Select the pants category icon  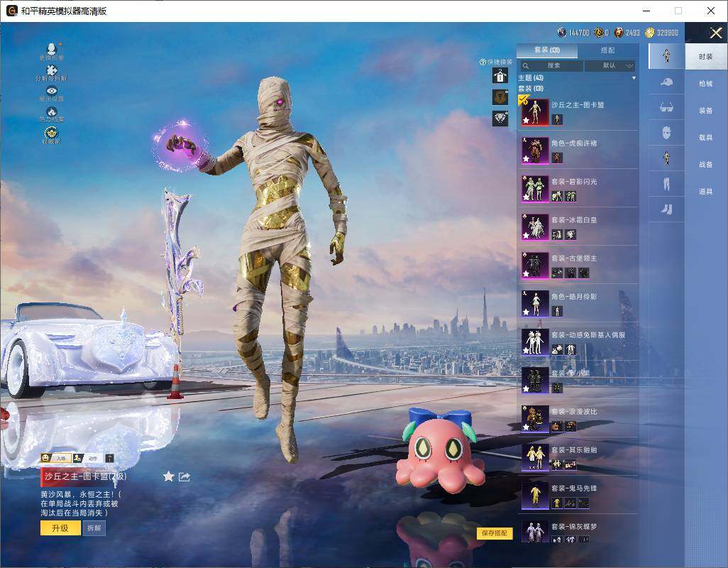(666, 184)
